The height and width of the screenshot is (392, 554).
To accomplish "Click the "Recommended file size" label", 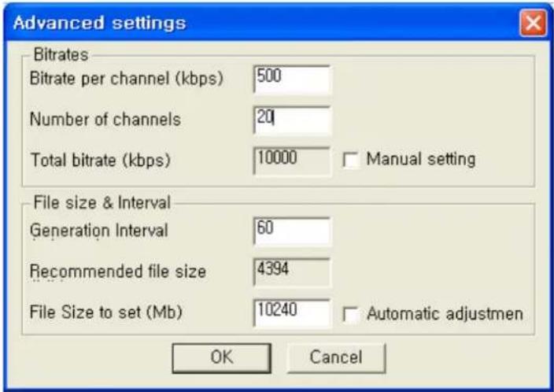I will [x=118, y=272].
